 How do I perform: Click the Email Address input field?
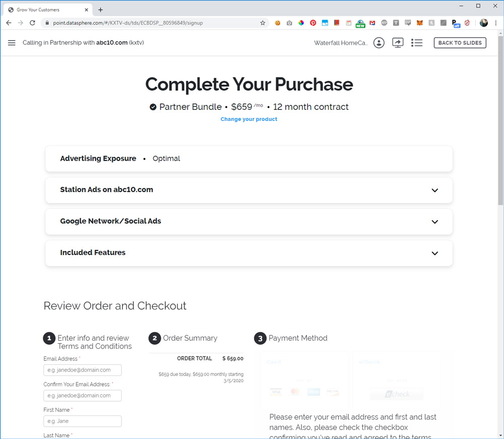pyautogui.click(x=83, y=370)
